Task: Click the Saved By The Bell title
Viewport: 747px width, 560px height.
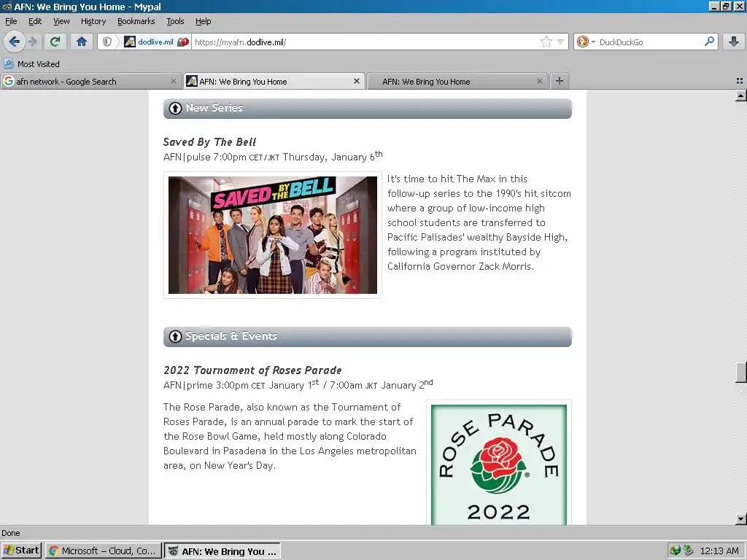Action: point(209,142)
